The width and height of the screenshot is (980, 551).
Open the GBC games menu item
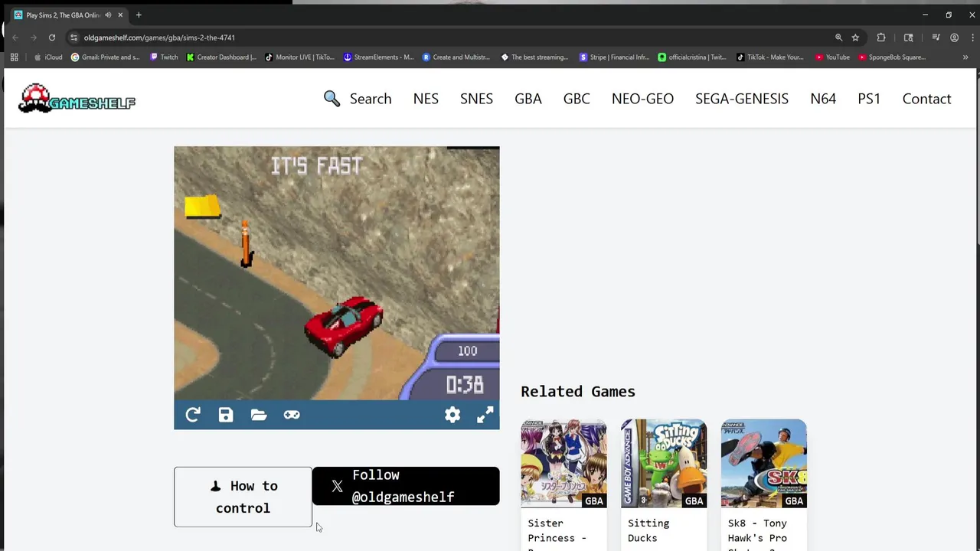pos(577,99)
